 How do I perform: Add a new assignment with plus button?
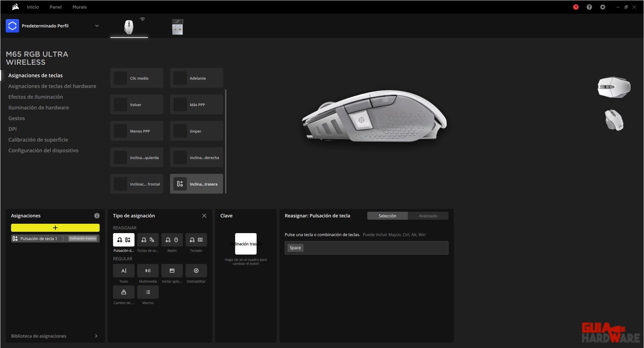(x=55, y=228)
